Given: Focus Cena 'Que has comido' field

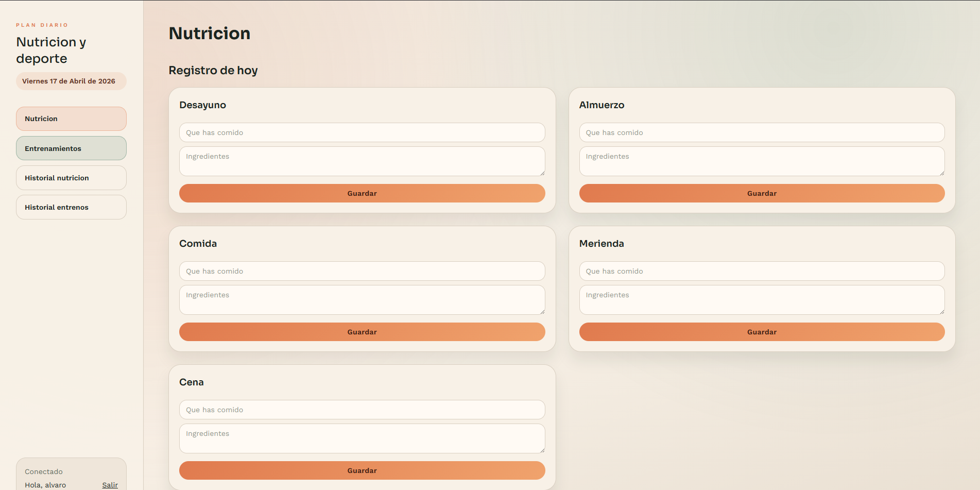Looking at the screenshot, I should (x=362, y=410).
